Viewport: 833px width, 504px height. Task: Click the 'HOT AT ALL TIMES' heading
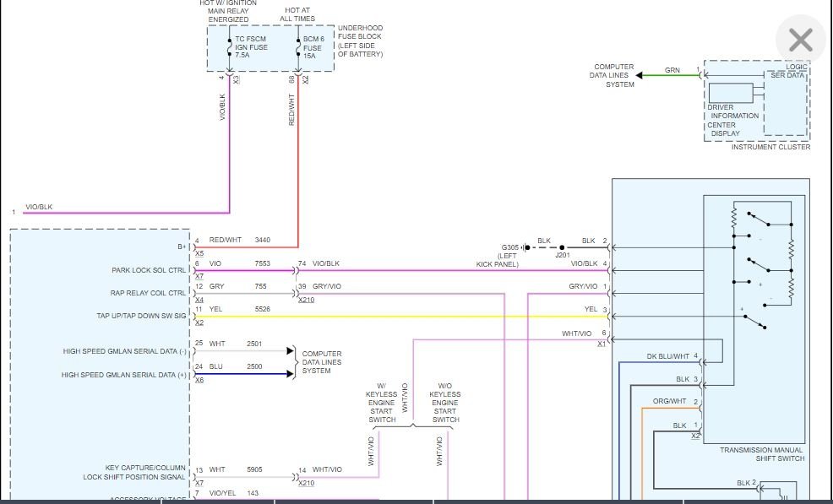pyautogui.click(x=297, y=14)
